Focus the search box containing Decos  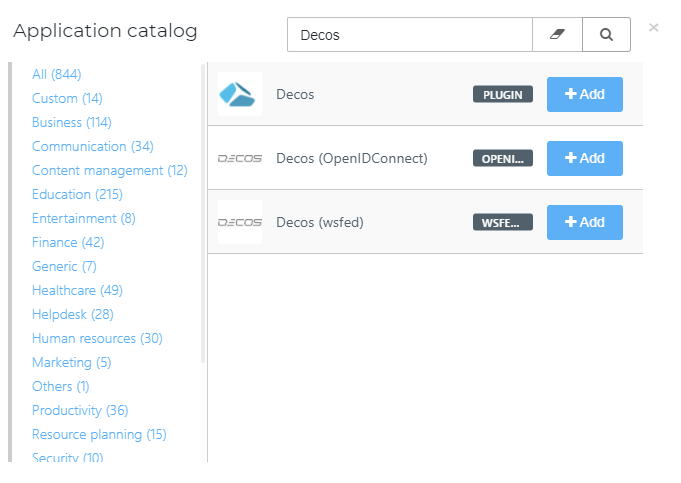click(410, 35)
